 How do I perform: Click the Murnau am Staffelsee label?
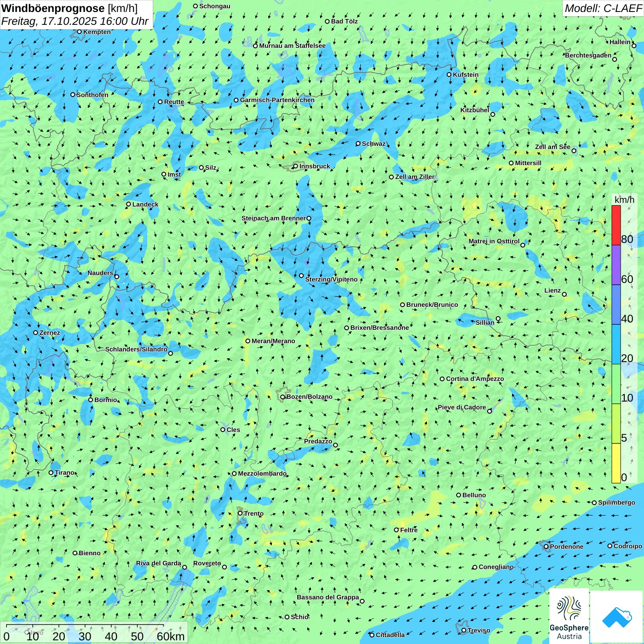tap(293, 46)
